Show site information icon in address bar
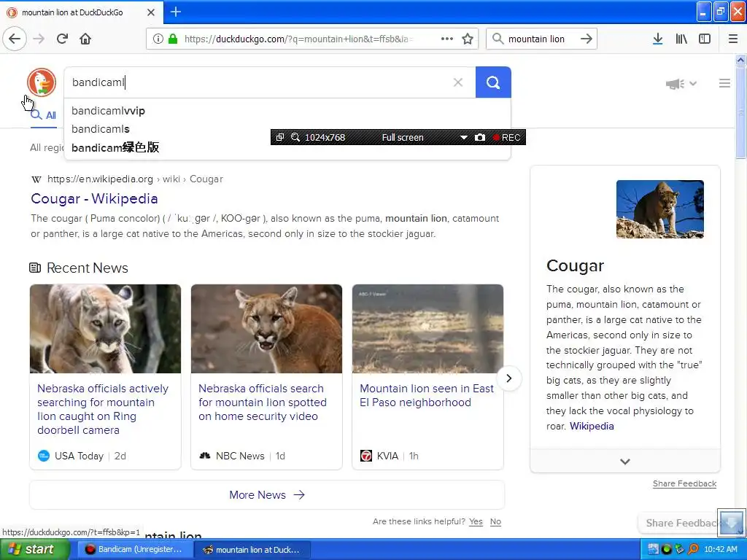Viewport: 747px width, 560px height. click(158, 39)
